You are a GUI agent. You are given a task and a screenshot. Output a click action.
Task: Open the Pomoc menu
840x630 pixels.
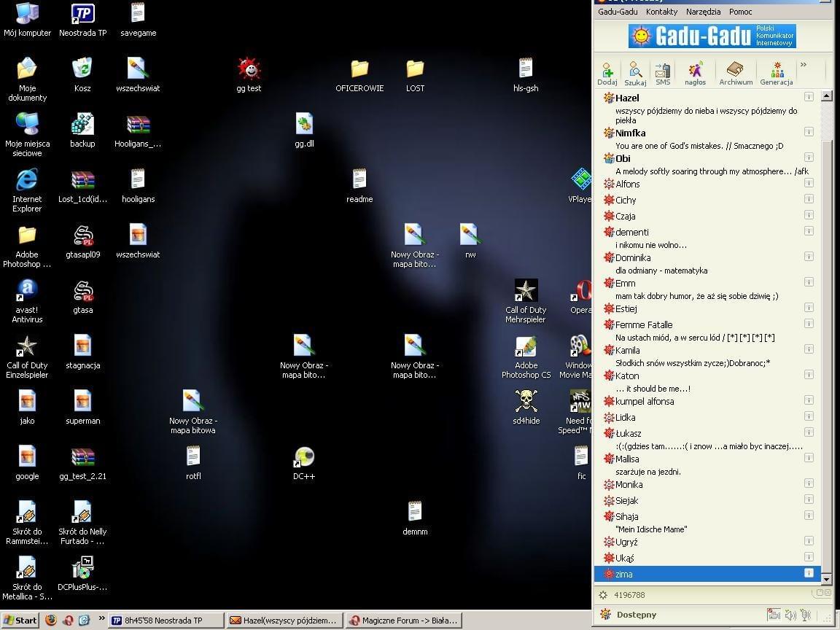tap(740, 12)
